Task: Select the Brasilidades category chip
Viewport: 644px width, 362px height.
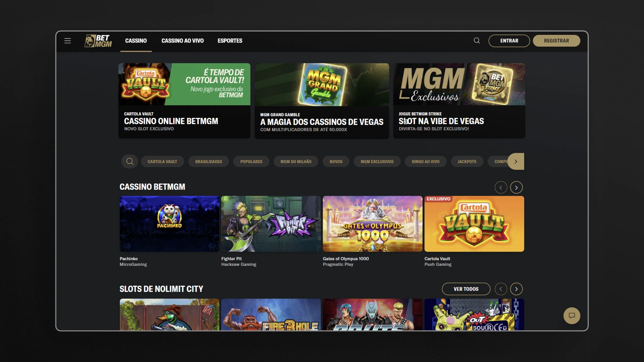Action: [x=209, y=162]
